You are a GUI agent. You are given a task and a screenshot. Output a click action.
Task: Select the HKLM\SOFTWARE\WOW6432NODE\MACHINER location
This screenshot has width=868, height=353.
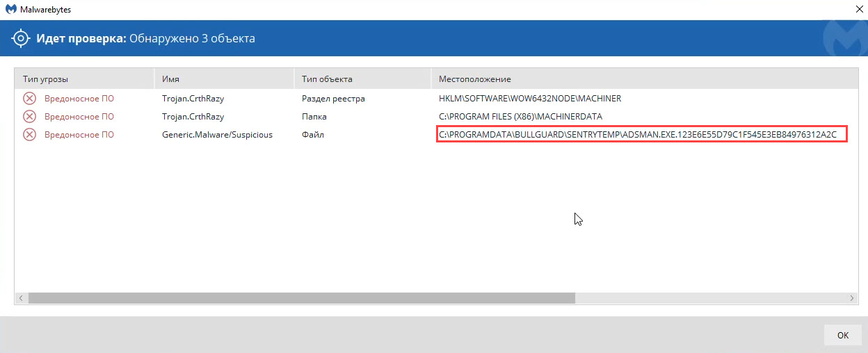click(x=530, y=99)
